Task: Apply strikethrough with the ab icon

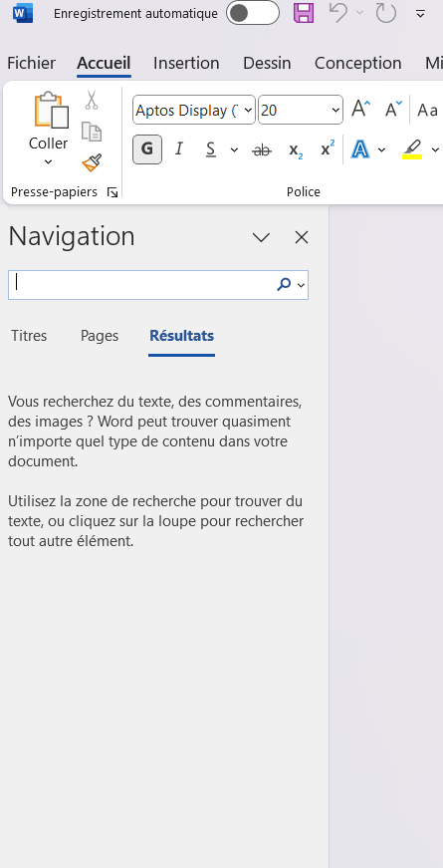Action: click(262, 149)
